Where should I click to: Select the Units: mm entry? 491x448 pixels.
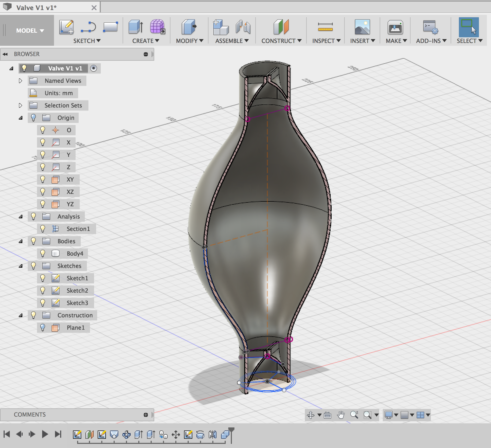pos(53,93)
